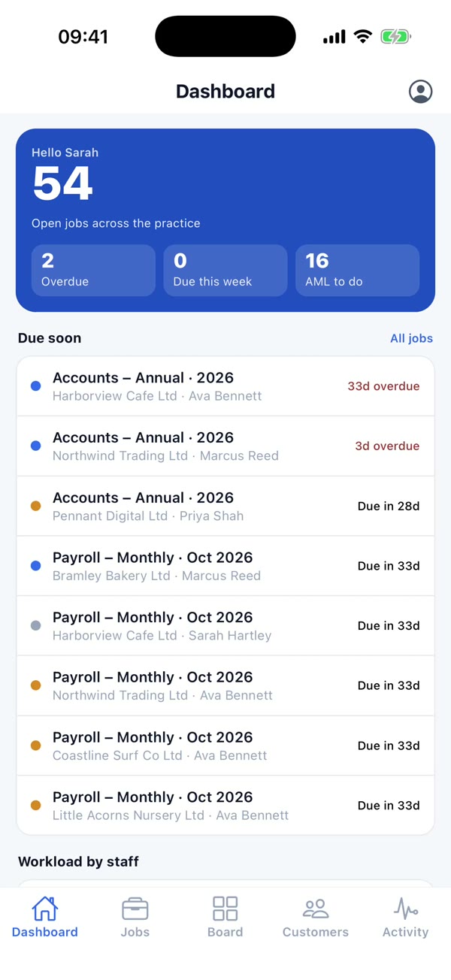Image resolution: width=451 pixels, height=980 pixels.
Task: Open Pennant Digital Ltd accounts job
Action: tap(225, 507)
